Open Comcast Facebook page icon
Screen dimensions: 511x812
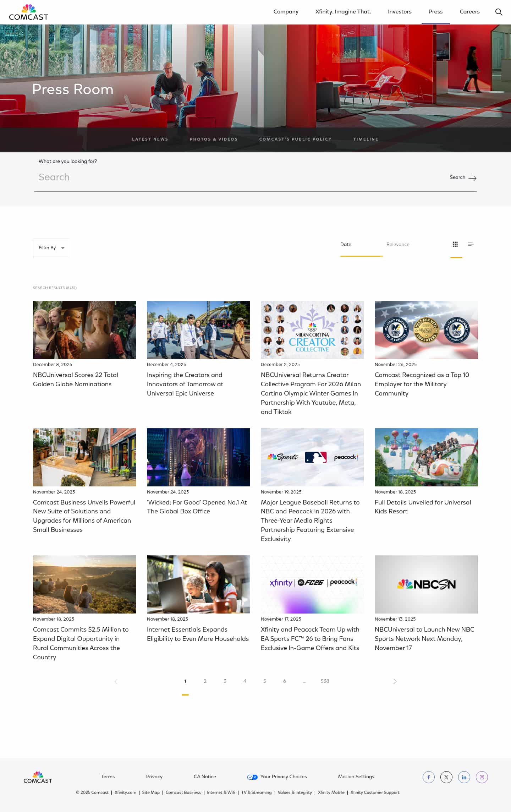coord(429,777)
